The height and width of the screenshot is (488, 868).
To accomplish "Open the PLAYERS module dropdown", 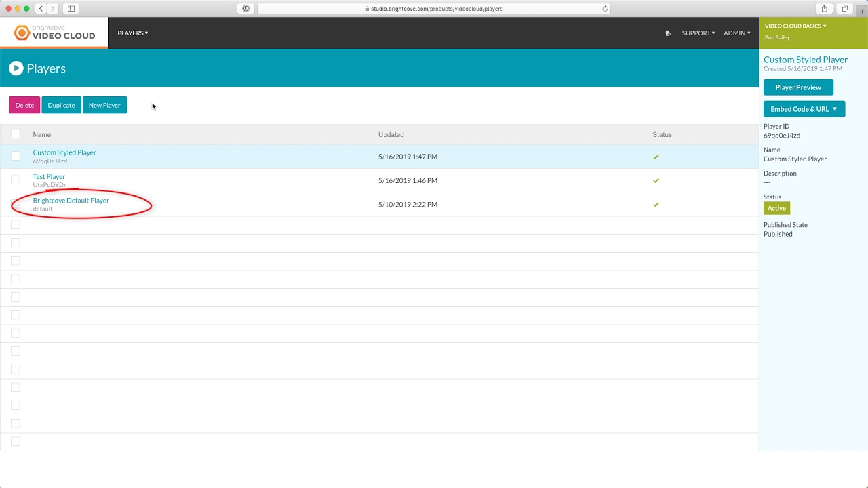I will click(x=133, y=33).
